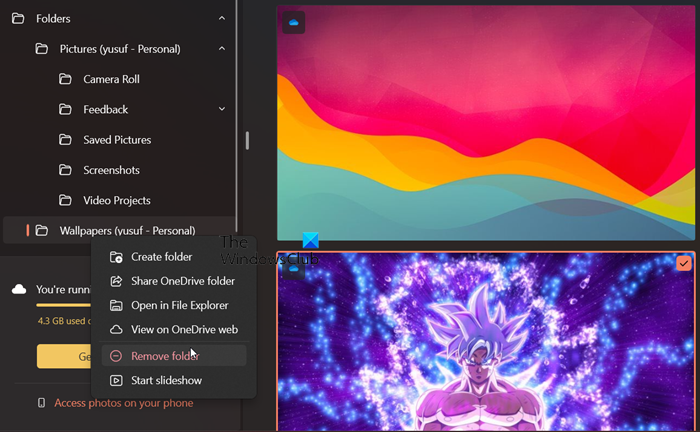Click the phone icon beside Access photos
This screenshot has width=700, height=432.
(42, 403)
